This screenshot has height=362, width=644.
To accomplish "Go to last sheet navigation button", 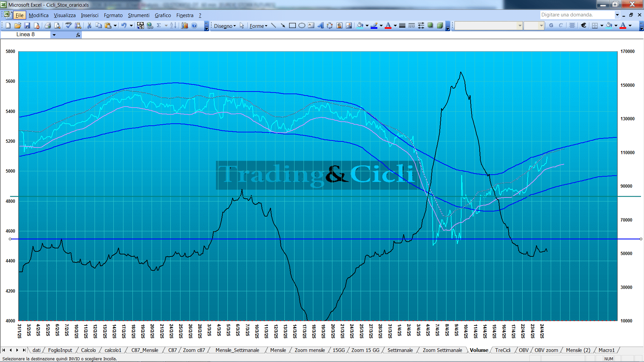I will point(24,350).
